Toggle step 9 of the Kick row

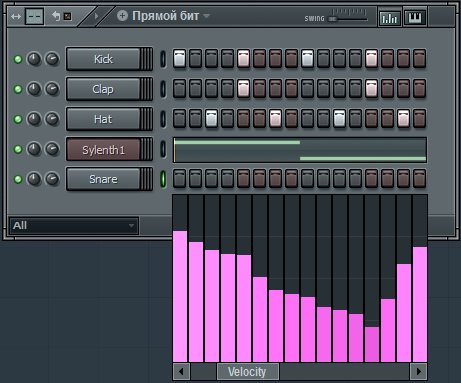coord(307,59)
